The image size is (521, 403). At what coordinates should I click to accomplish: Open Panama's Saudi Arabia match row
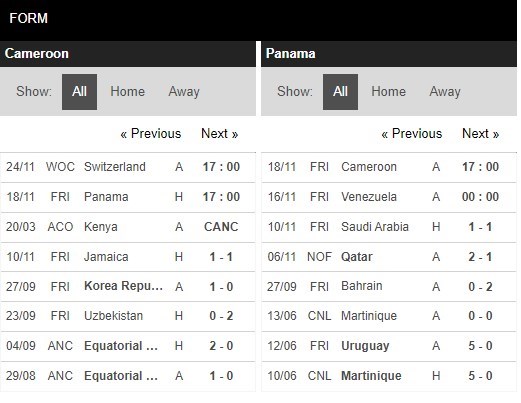coord(389,227)
